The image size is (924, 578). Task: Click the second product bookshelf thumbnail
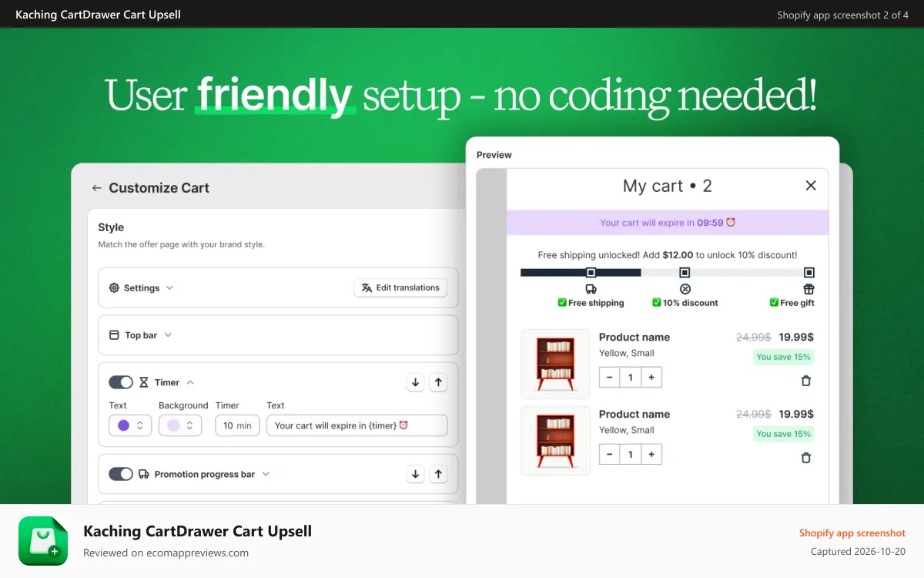point(555,441)
